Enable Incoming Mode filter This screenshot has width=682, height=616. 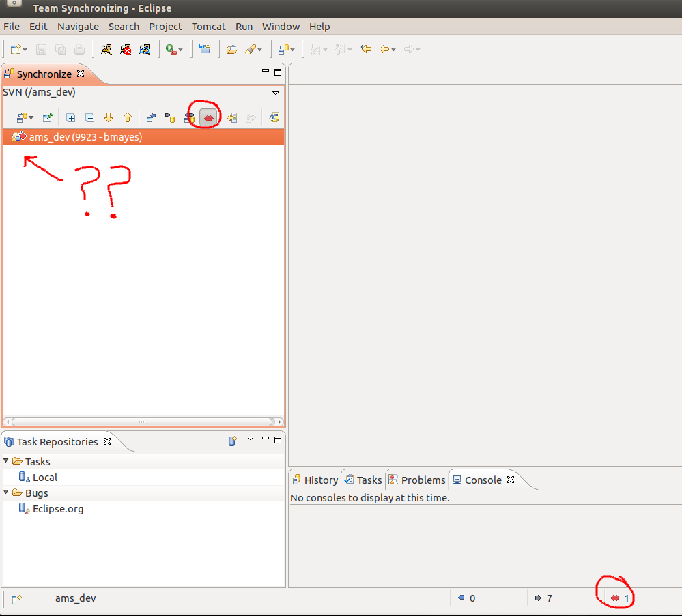click(x=151, y=117)
